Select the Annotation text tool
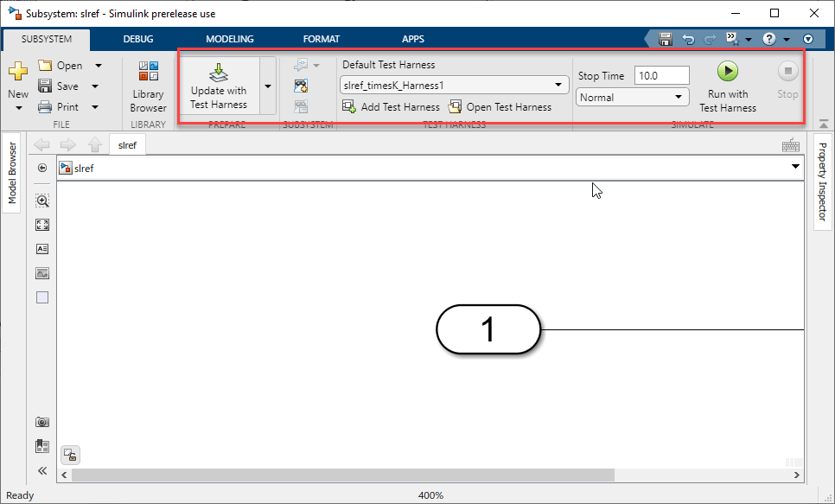Image resolution: width=835 pixels, height=504 pixels. [x=42, y=249]
